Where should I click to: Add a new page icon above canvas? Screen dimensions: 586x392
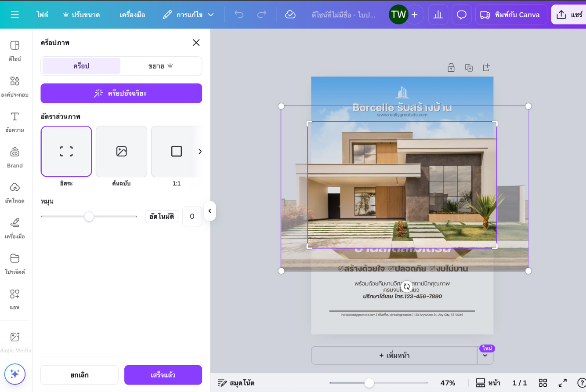486,67
